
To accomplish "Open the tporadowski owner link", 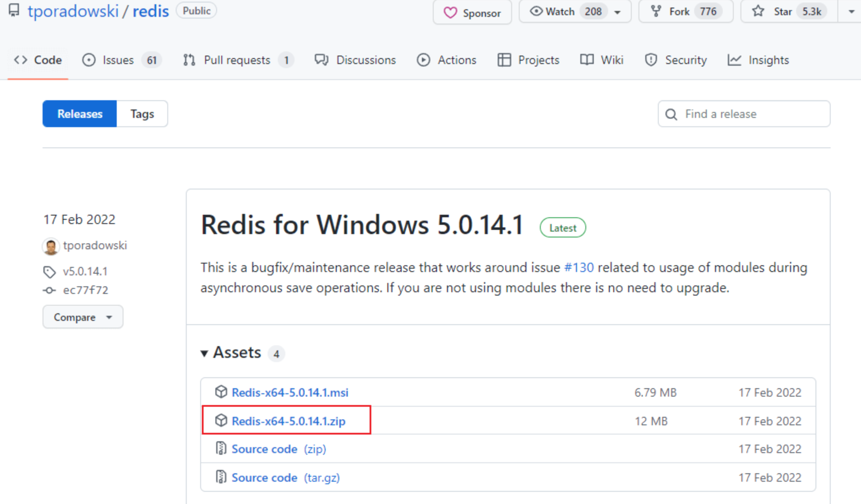I will click(73, 11).
